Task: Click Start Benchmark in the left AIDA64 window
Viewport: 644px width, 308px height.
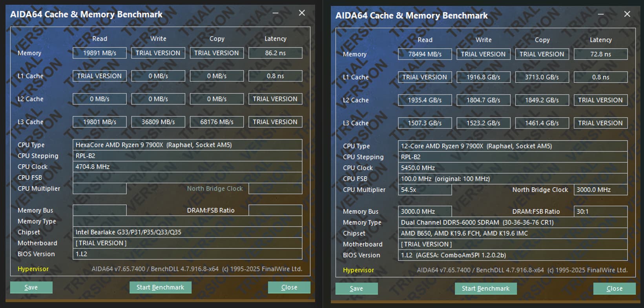Action: pos(160,287)
